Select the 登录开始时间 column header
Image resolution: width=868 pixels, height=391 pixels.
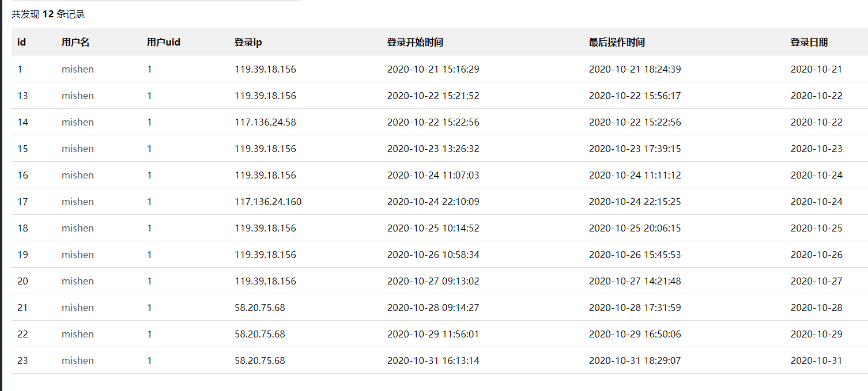point(415,43)
